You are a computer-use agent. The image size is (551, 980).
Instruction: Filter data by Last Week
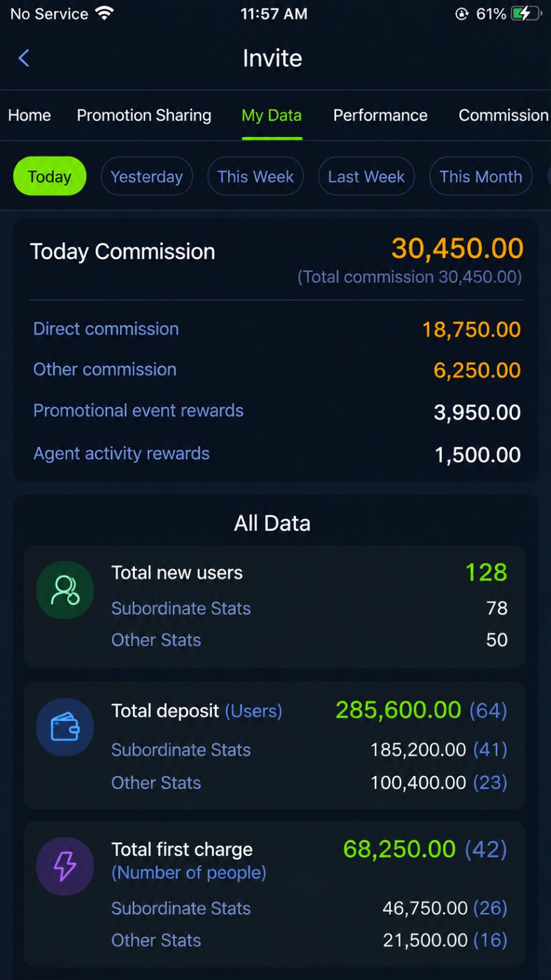click(366, 176)
